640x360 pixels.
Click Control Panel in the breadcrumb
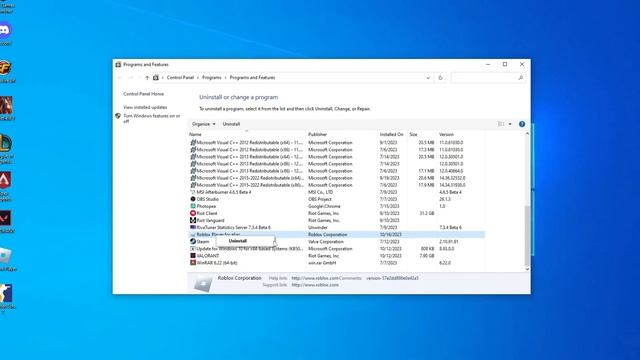coord(180,78)
